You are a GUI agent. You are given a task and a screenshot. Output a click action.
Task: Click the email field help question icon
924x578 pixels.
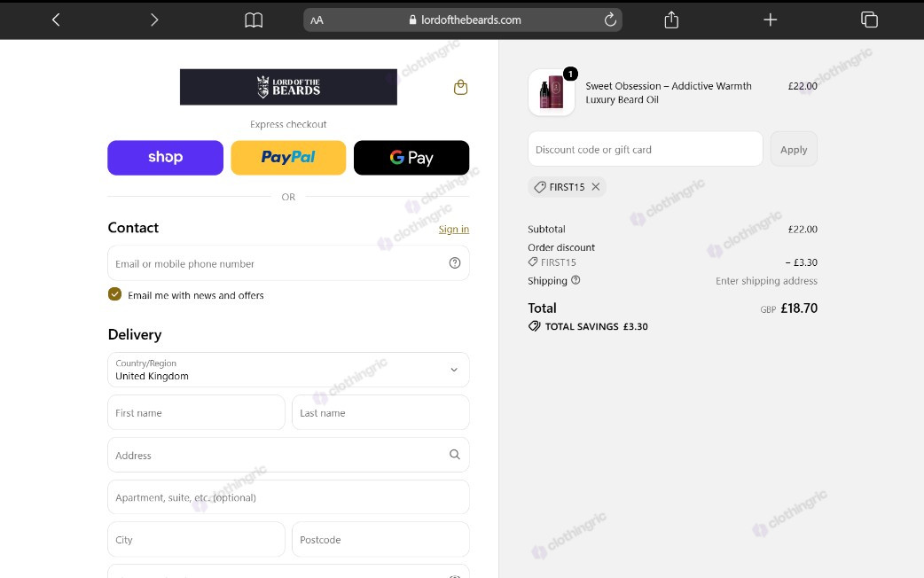[454, 262]
